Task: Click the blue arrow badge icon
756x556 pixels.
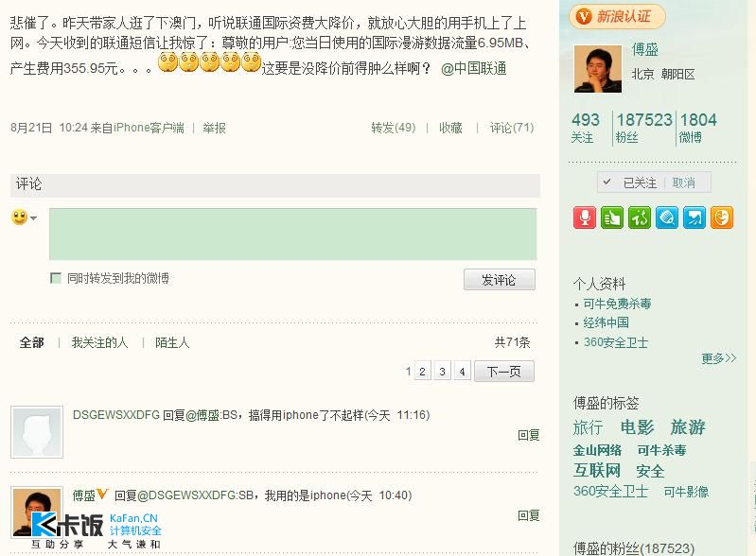Action: [694, 217]
